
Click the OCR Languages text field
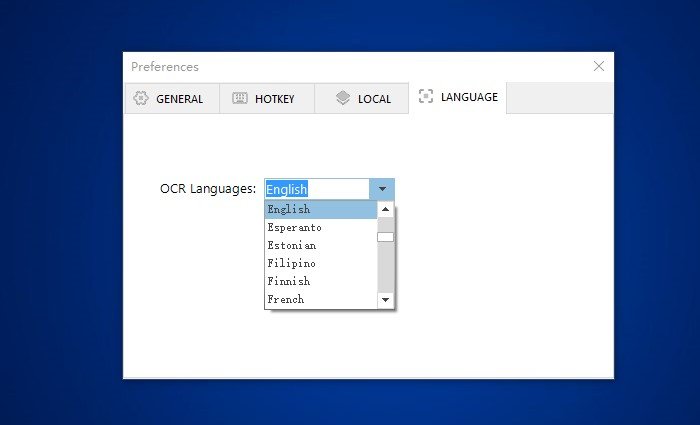coord(316,189)
